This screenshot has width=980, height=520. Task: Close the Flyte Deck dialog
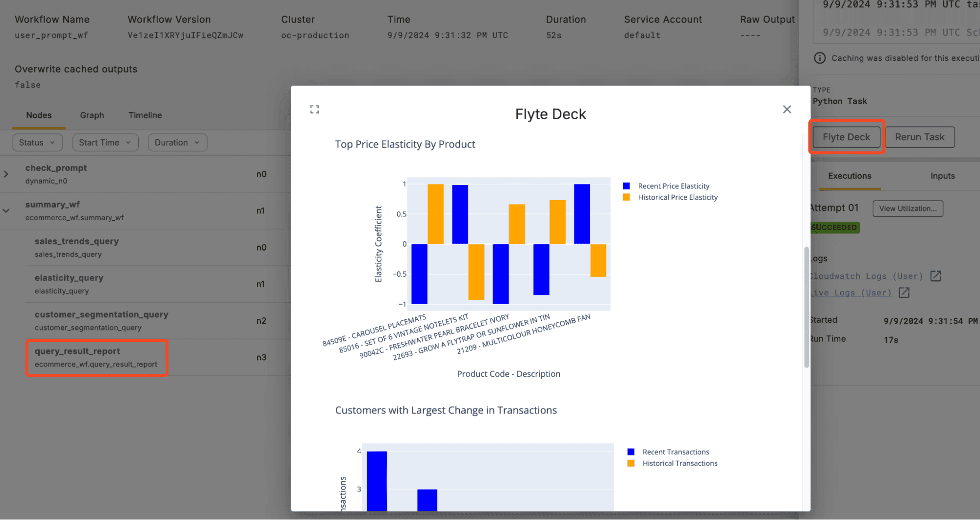pos(787,109)
